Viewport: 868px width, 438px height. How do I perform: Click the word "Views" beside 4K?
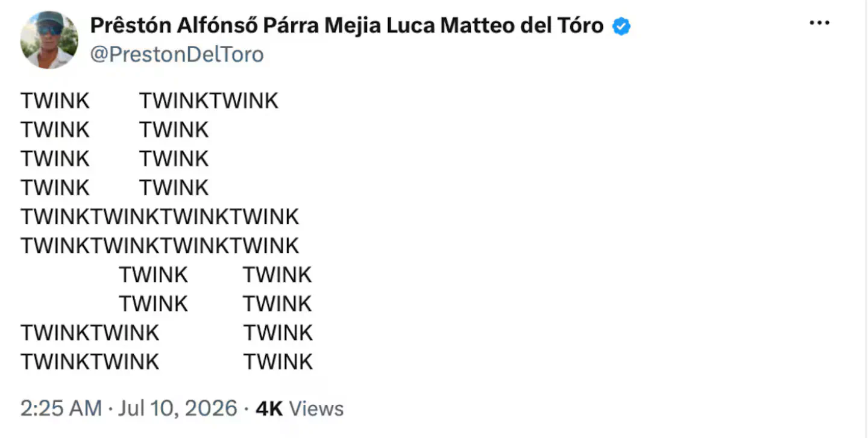(316, 408)
